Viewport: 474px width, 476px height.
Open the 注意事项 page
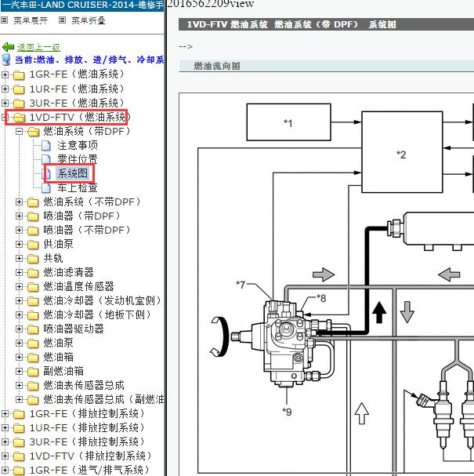pyautogui.click(x=78, y=145)
